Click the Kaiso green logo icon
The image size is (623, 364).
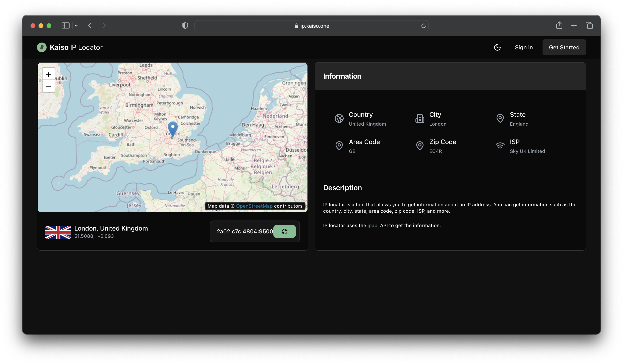point(42,47)
